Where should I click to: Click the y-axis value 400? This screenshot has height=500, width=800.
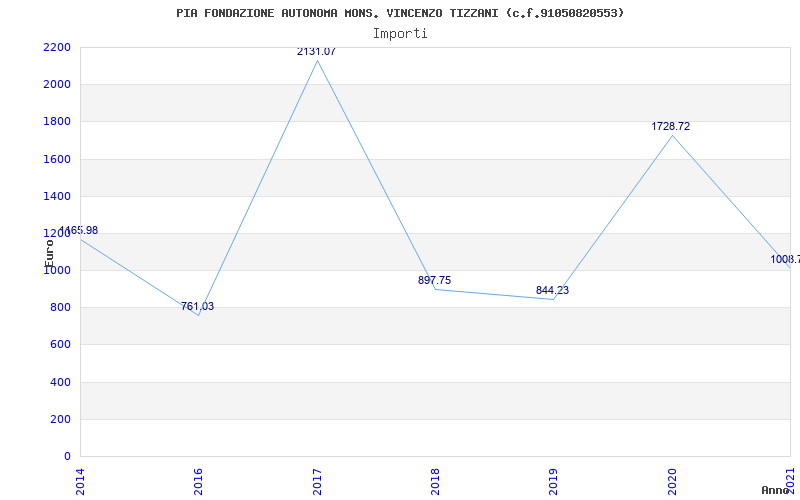tap(61, 382)
